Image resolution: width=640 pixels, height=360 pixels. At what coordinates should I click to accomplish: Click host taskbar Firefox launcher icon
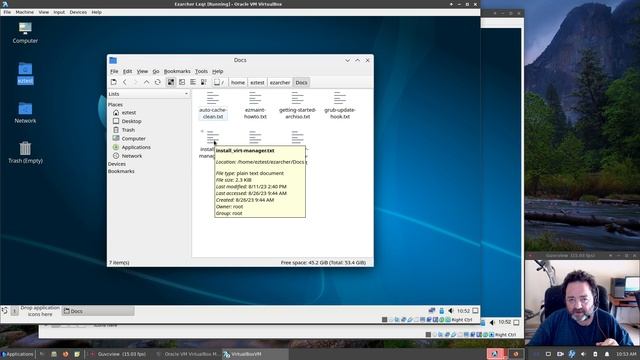(65, 354)
